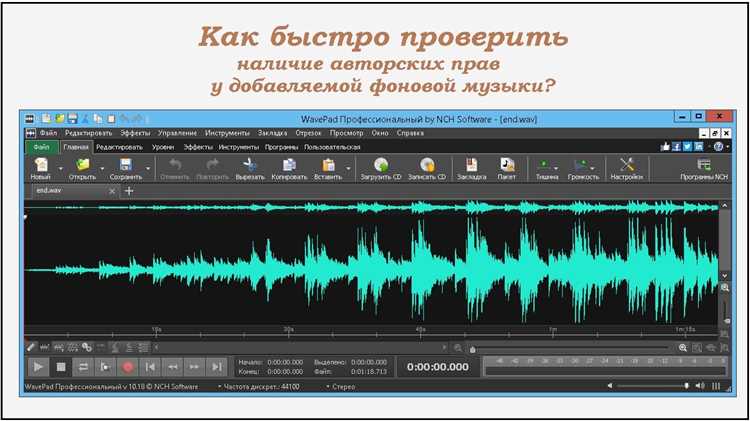The image size is (750, 421).
Task: Click the file length 0:01:18.713 value
Action: point(368,372)
